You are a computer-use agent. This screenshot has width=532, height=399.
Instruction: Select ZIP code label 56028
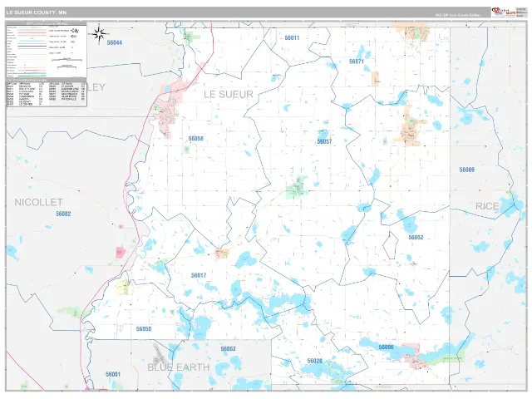[314, 361]
